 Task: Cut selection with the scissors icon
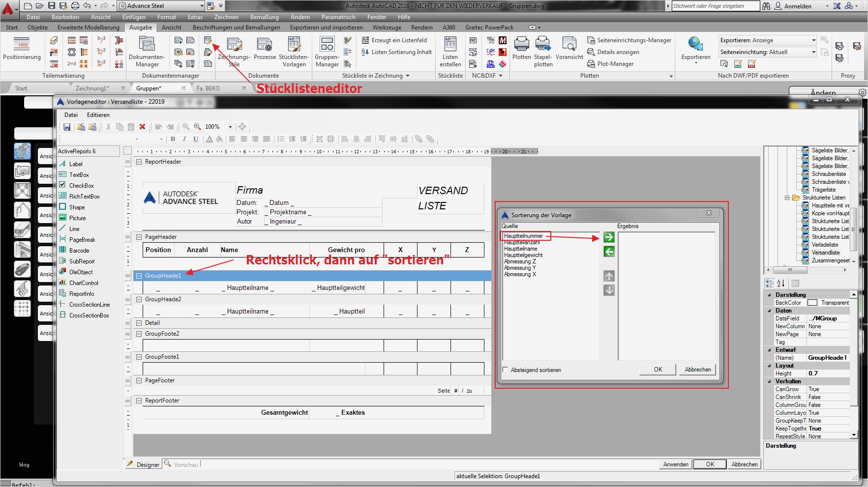pyautogui.click(x=108, y=127)
